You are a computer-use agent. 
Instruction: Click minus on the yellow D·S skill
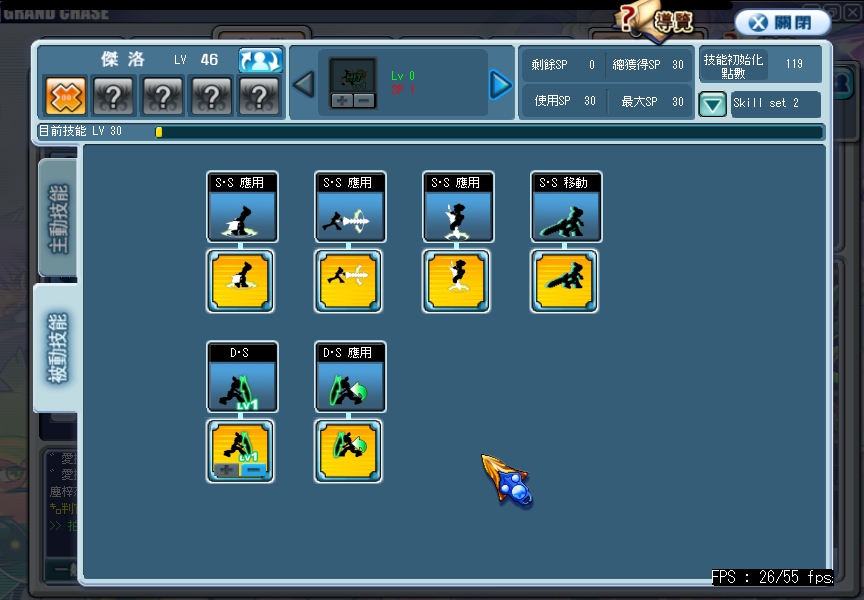pyautogui.click(x=253, y=470)
